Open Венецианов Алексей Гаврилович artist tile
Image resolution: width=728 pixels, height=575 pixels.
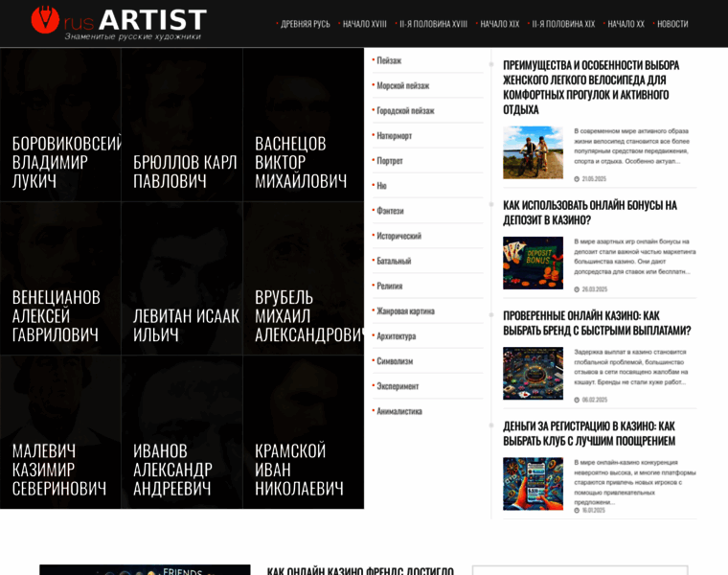[60, 278]
